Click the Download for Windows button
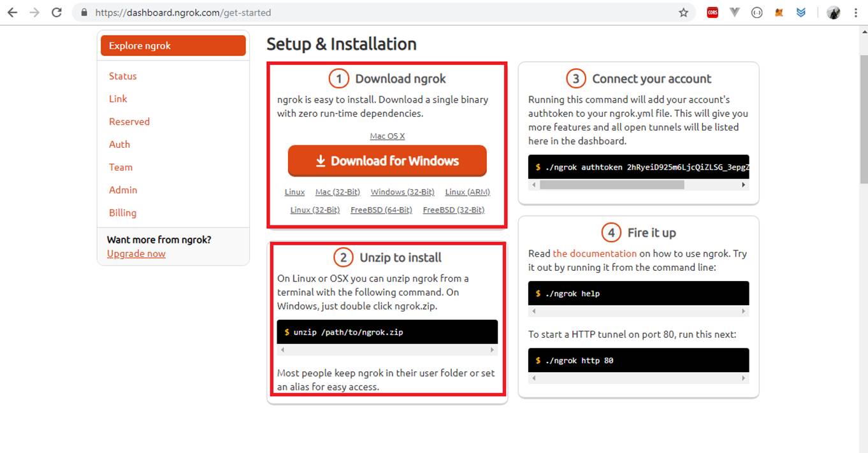 (x=387, y=161)
